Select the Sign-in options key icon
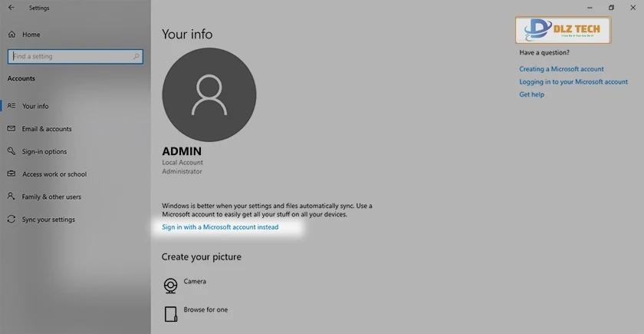Screen dimensions: 644x334 11,151
